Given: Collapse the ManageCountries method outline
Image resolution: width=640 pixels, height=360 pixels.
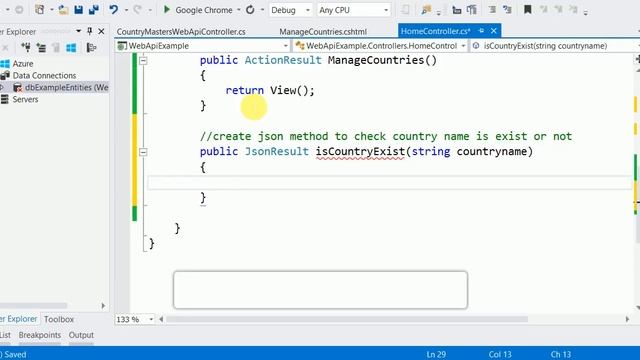Looking at the screenshot, I should click(x=143, y=60).
